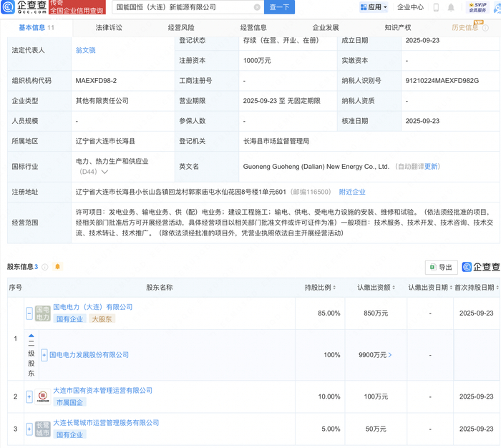Clear the search box with the X icon

click(257, 7)
